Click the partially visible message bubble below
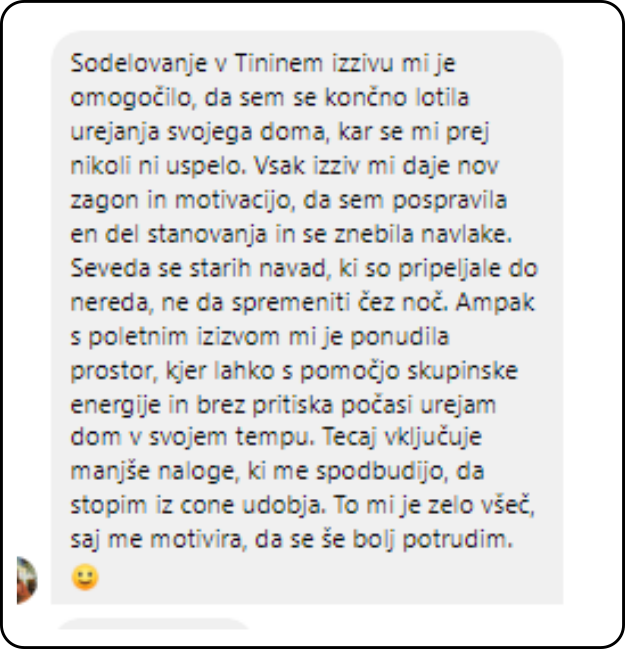The image size is (625, 649). pyautogui.click(x=153, y=624)
